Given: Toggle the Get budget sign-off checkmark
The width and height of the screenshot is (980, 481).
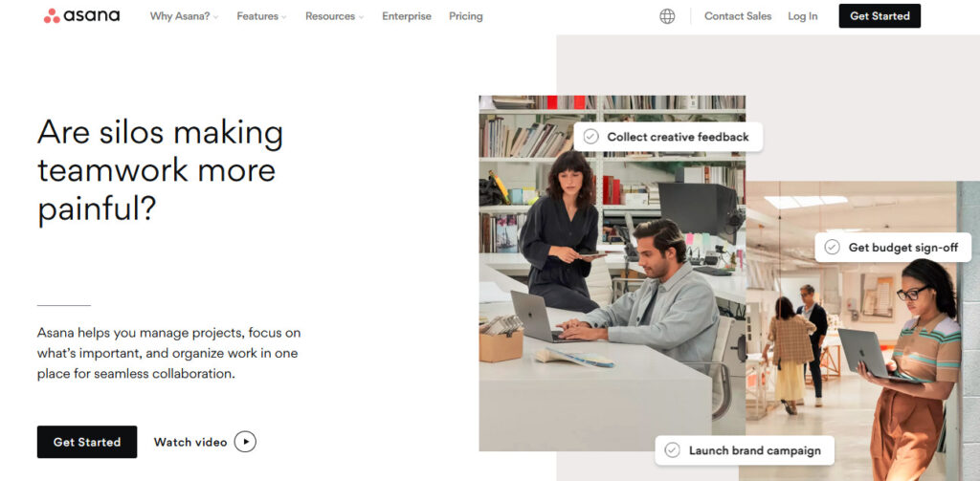Looking at the screenshot, I should point(832,248).
